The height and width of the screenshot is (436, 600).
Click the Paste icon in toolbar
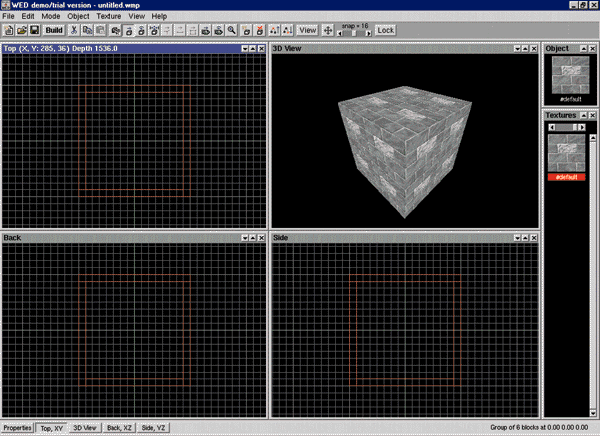pos(100,31)
